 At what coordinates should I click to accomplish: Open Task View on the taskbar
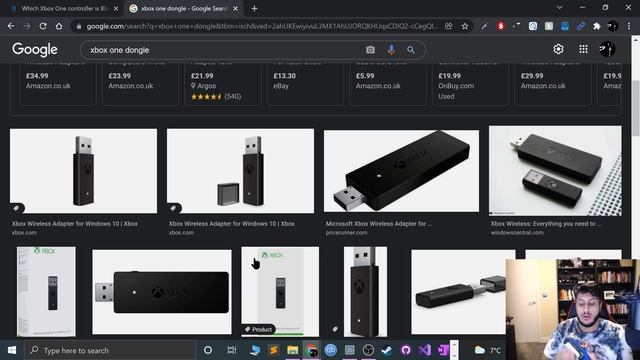(232, 350)
